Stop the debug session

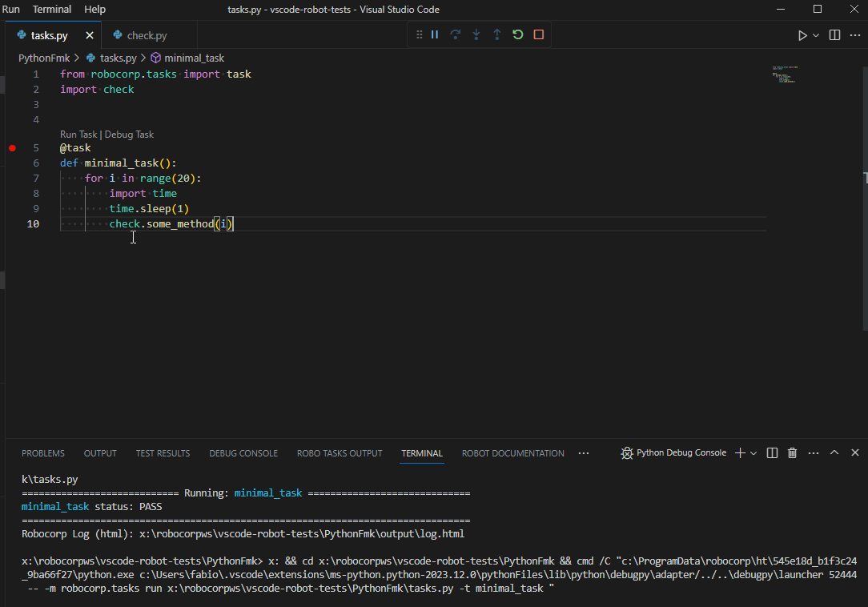coord(539,34)
